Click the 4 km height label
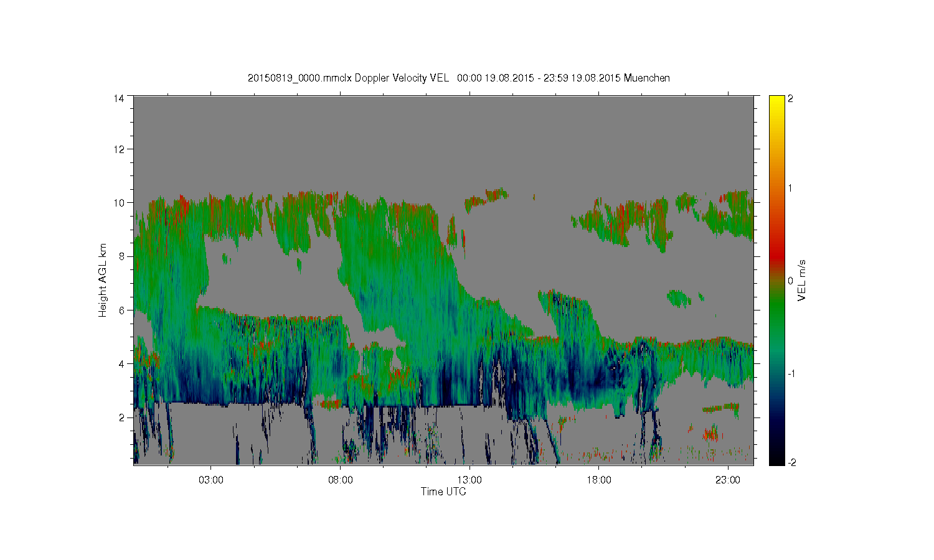 (121, 363)
